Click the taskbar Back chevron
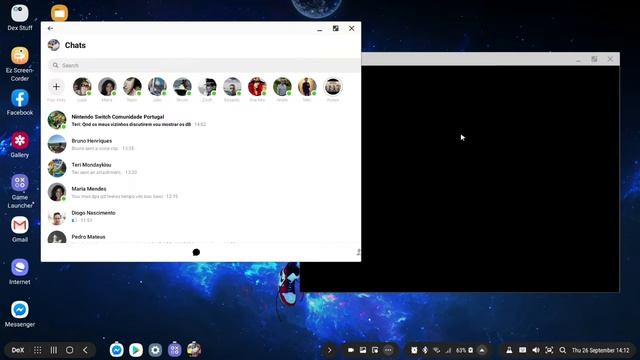The width and height of the screenshot is (640, 360). click(x=85, y=350)
